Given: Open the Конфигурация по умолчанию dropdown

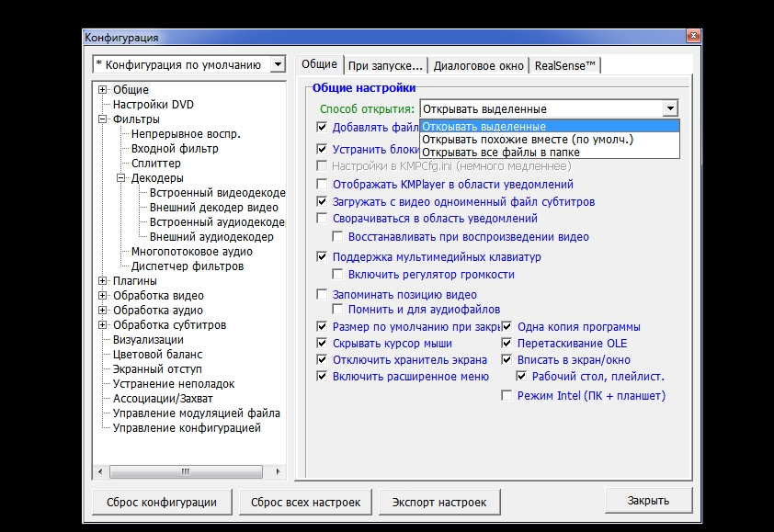Looking at the screenshot, I should coord(278,64).
